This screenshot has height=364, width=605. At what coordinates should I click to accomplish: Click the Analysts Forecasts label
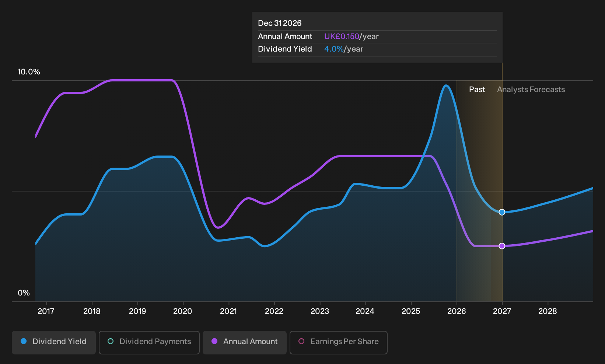pos(531,90)
